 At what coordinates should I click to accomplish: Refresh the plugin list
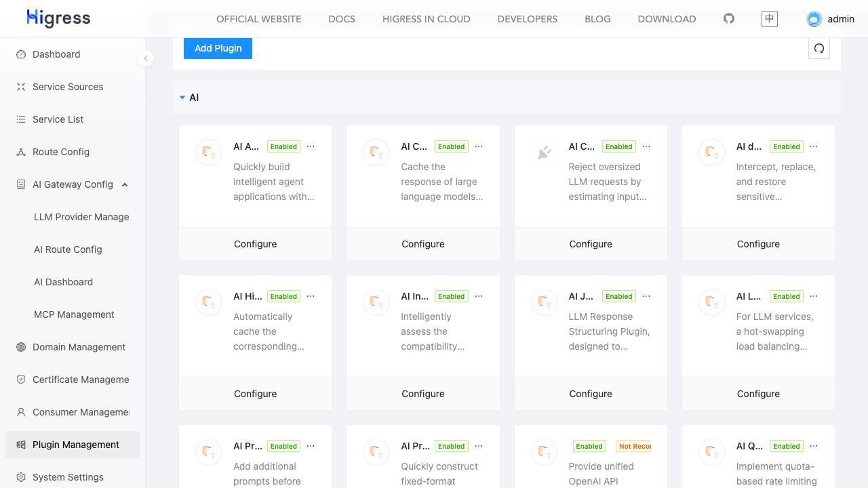click(819, 48)
